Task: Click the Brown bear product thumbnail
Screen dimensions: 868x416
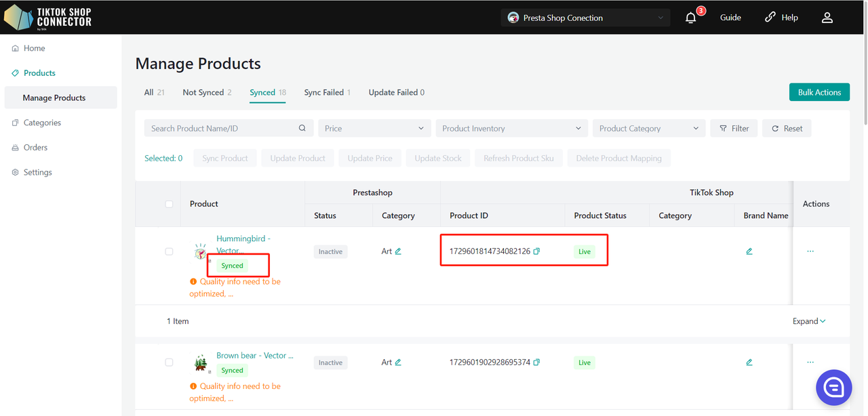Action: click(x=201, y=363)
